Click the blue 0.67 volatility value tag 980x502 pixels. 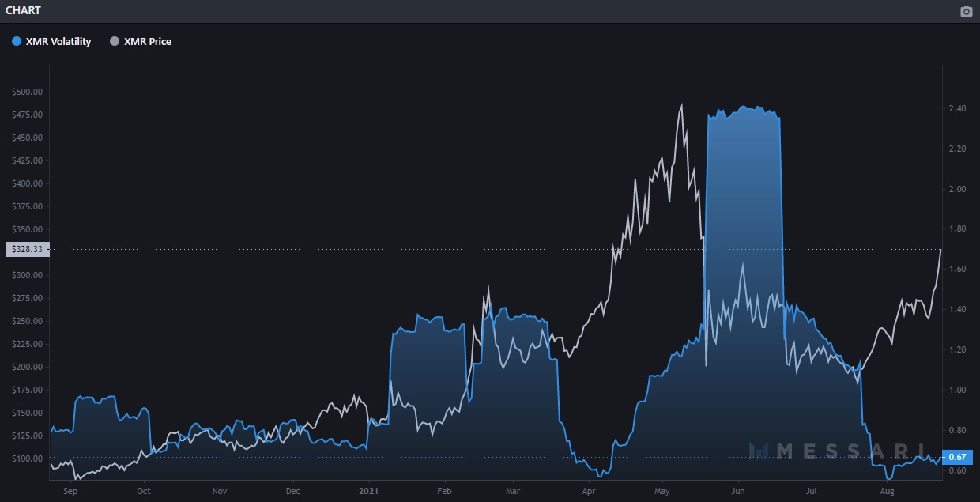(x=957, y=457)
